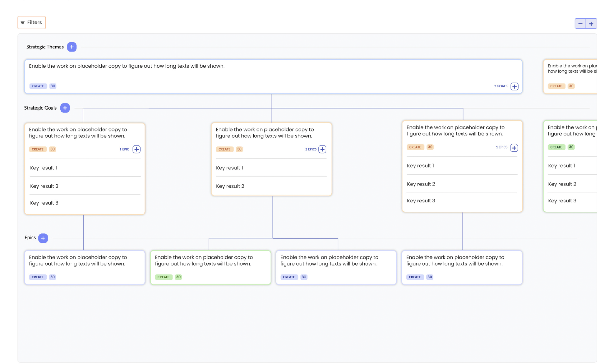Click the zoom in plus button
This screenshot has width=600, height=364.
tap(591, 24)
